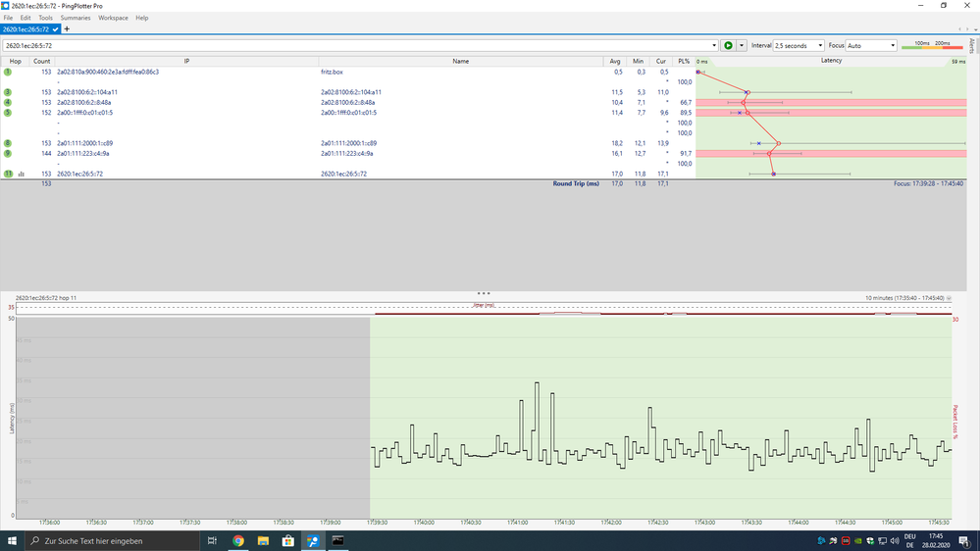This screenshot has height=551, width=980.
Task: Toggle the timeline graph icon on hop 11
Action: (x=22, y=175)
